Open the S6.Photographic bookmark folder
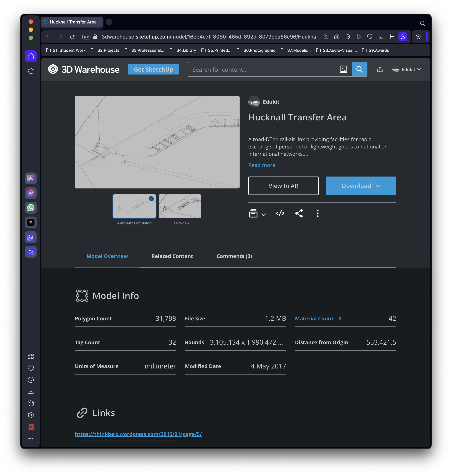This screenshot has height=476, width=452. point(256,50)
